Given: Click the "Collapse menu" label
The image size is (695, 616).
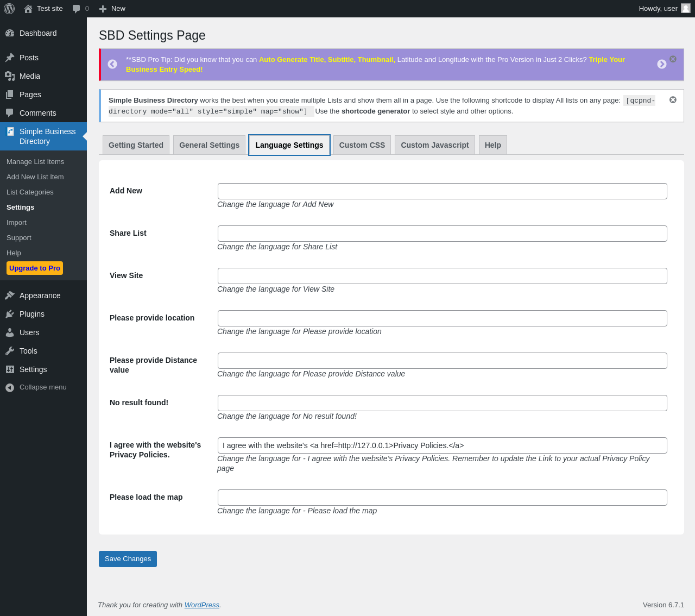Looking at the screenshot, I should tap(43, 387).
